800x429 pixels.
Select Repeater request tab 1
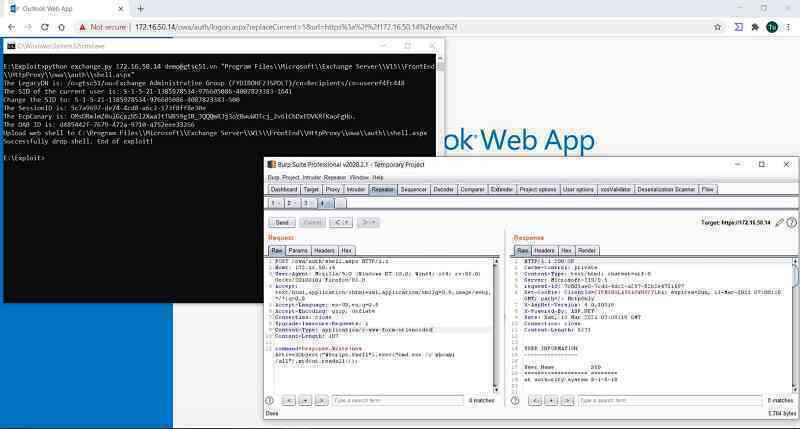point(276,203)
